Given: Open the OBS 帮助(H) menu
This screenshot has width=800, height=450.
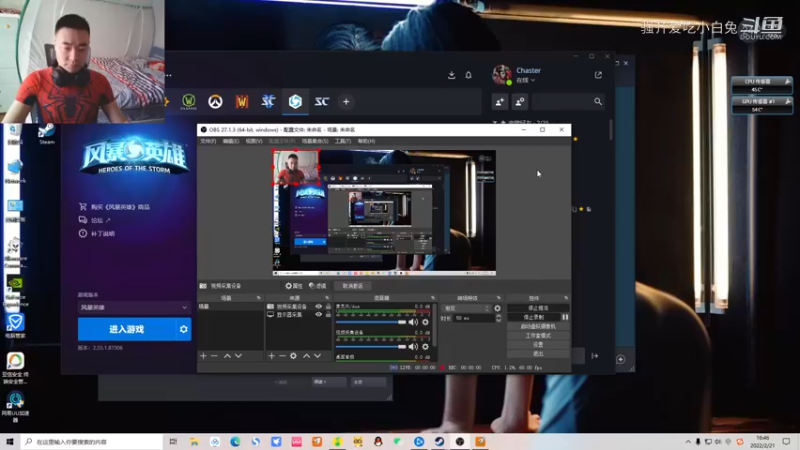Looking at the screenshot, I should coord(366,141).
